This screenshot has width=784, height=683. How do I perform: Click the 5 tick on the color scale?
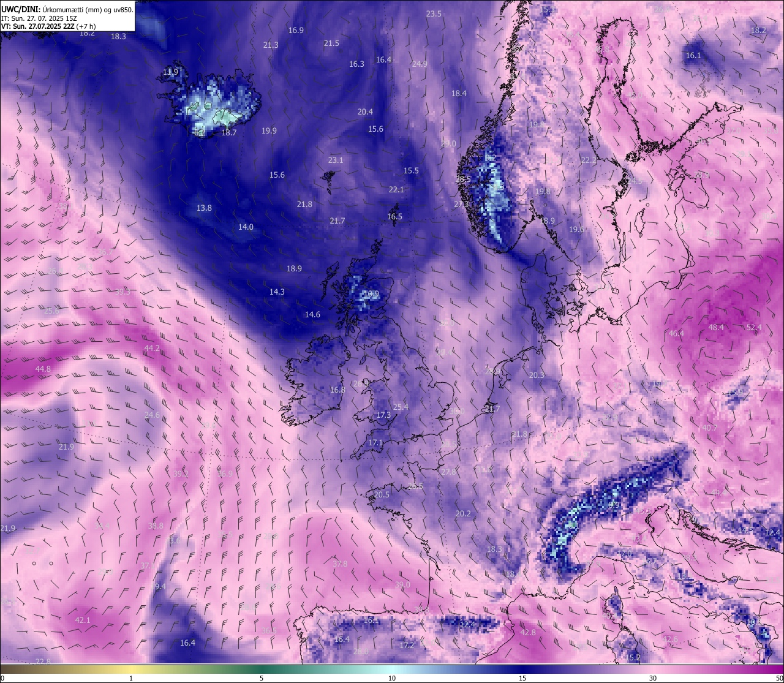(x=262, y=678)
